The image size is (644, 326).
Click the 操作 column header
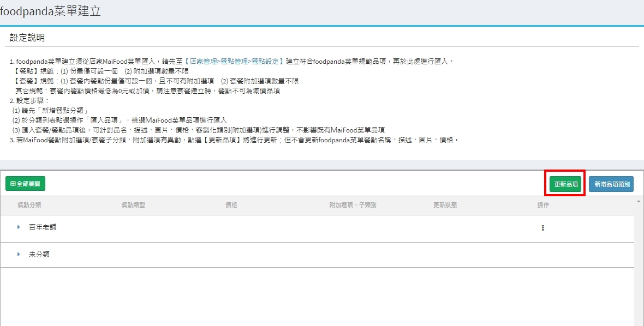click(543, 205)
